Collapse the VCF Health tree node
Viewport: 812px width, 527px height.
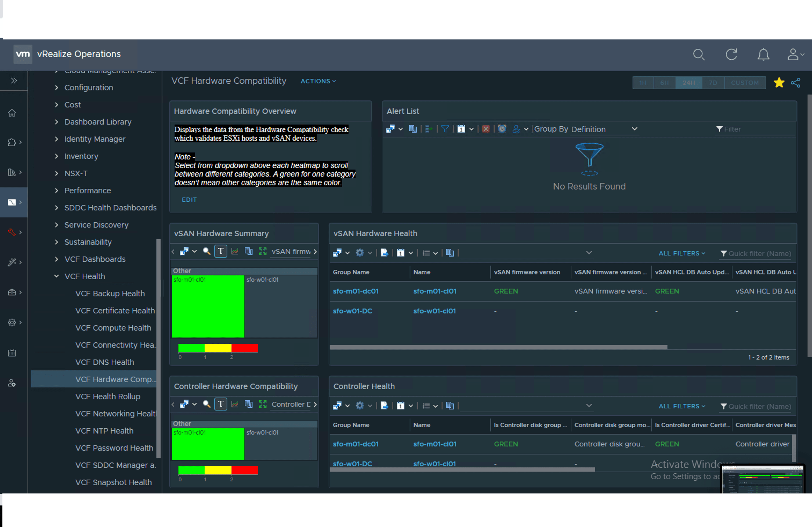click(57, 276)
